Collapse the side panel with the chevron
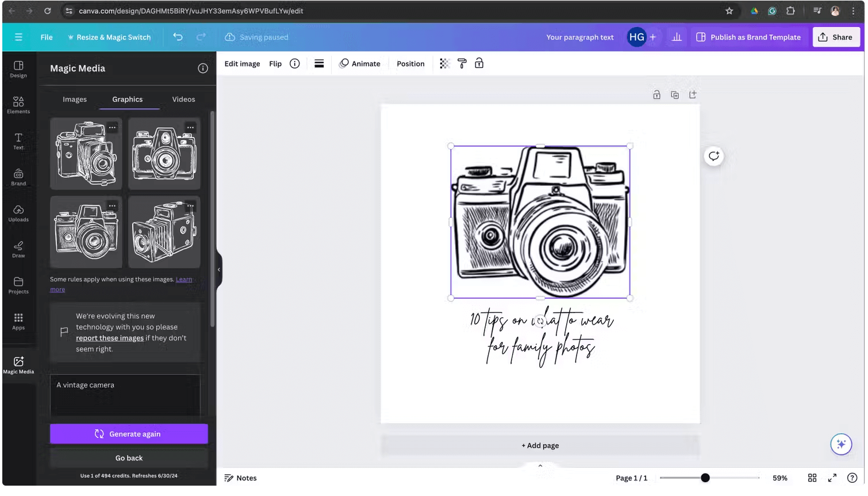 pos(219,269)
